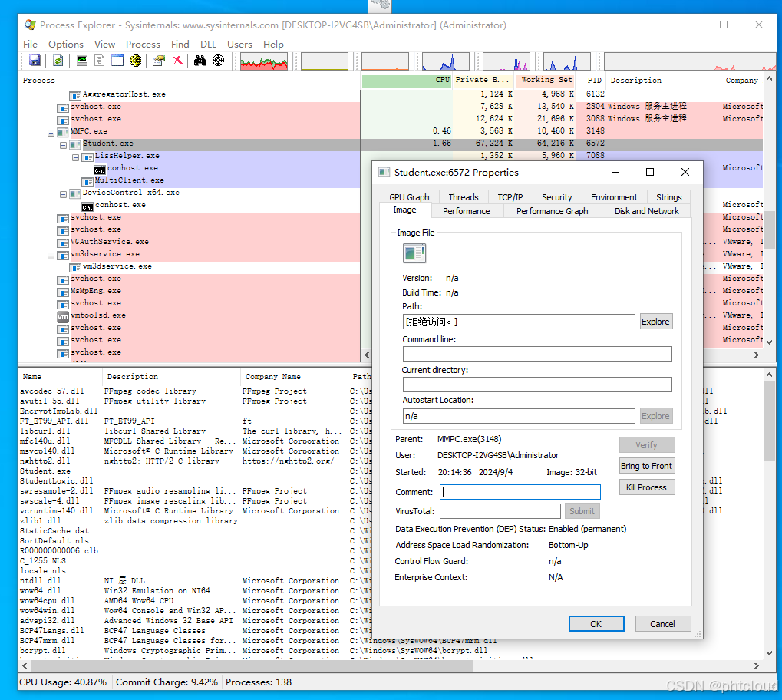Open the File menu

coord(31,45)
